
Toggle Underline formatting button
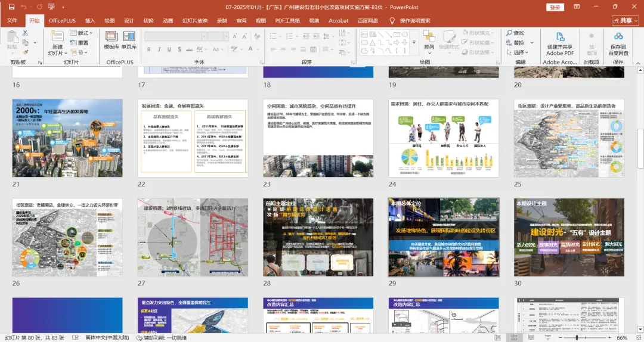pos(169,49)
